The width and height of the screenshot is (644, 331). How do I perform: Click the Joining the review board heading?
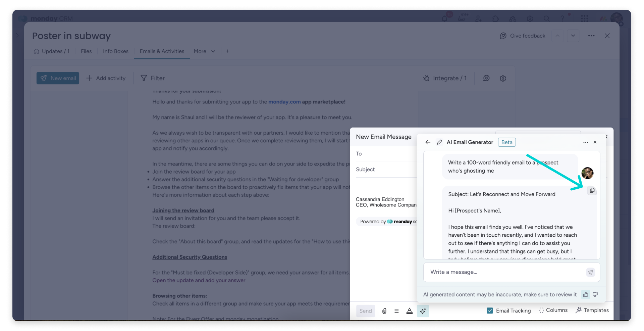coord(183,210)
